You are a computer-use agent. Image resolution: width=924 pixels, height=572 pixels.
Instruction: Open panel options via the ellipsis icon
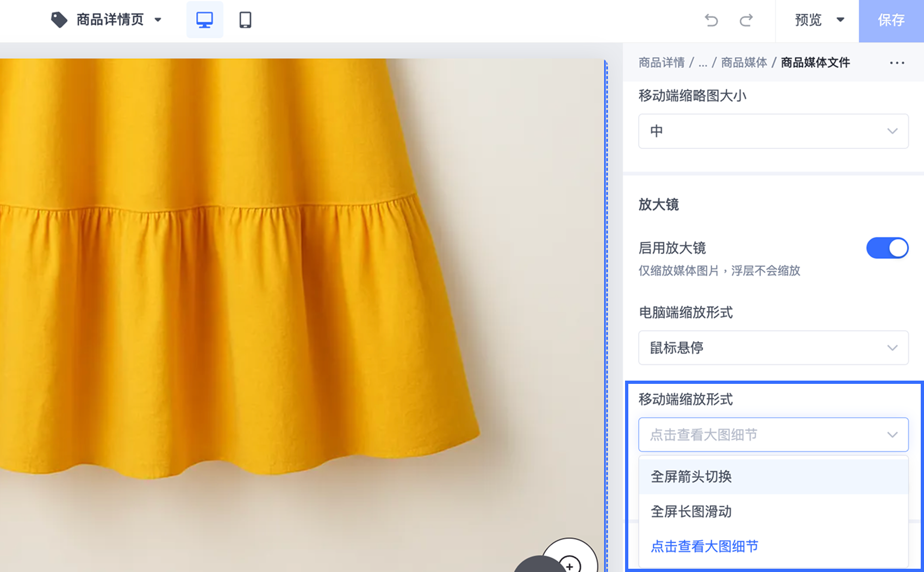click(x=896, y=63)
